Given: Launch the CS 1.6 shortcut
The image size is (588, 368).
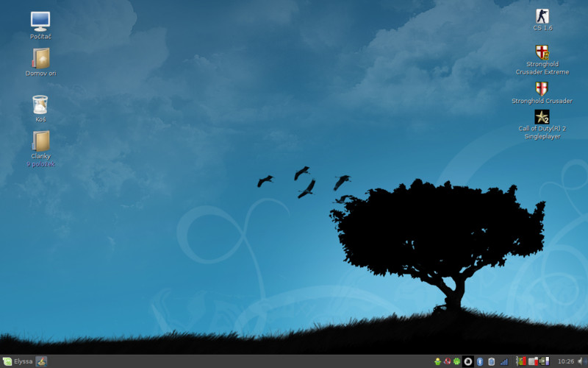Looking at the screenshot, I should click(542, 20).
